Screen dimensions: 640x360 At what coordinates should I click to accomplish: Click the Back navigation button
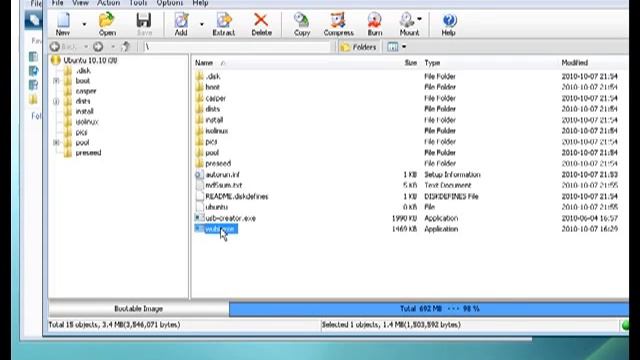coord(63,47)
